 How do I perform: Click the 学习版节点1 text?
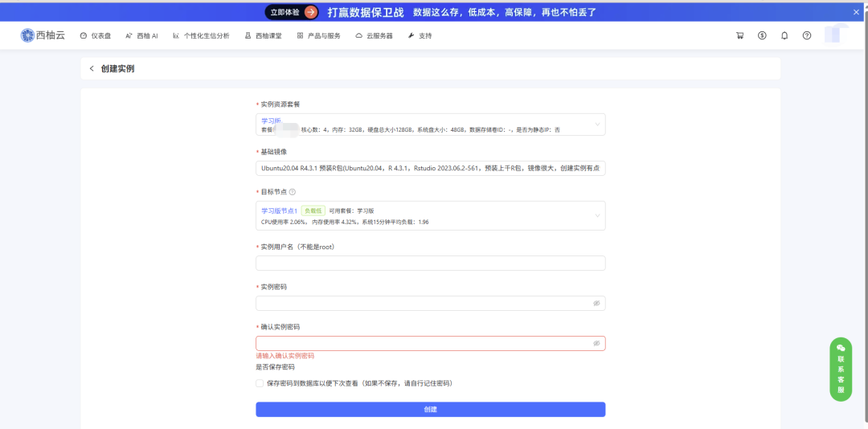click(280, 211)
